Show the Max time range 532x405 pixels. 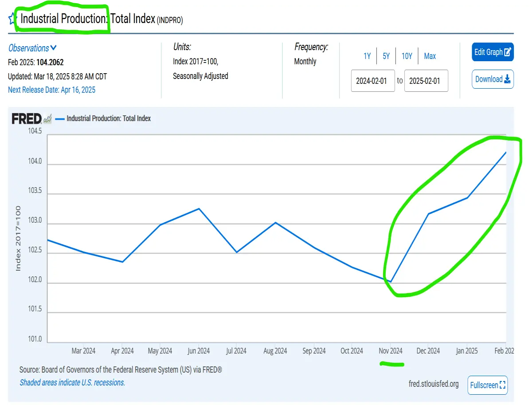(430, 56)
